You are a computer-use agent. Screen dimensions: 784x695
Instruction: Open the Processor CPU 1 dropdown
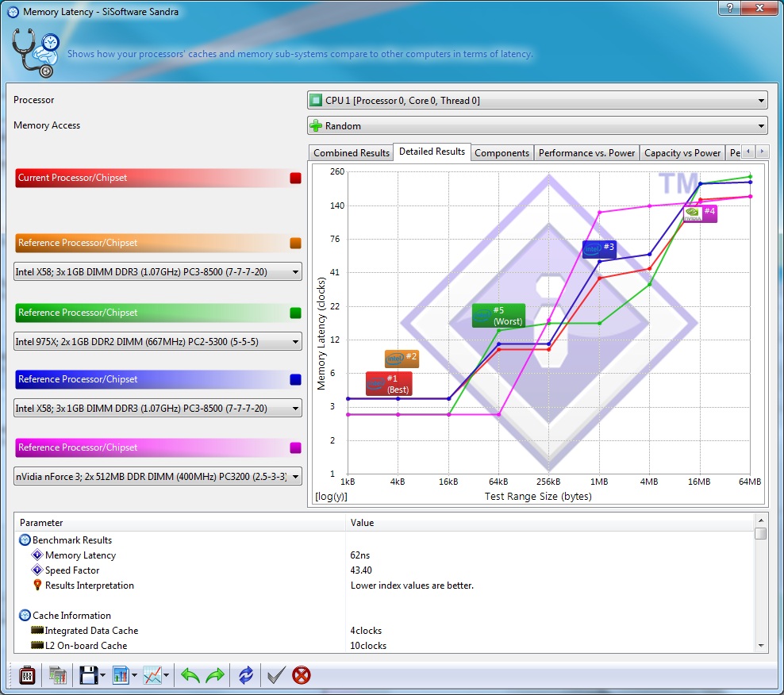coord(537,101)
